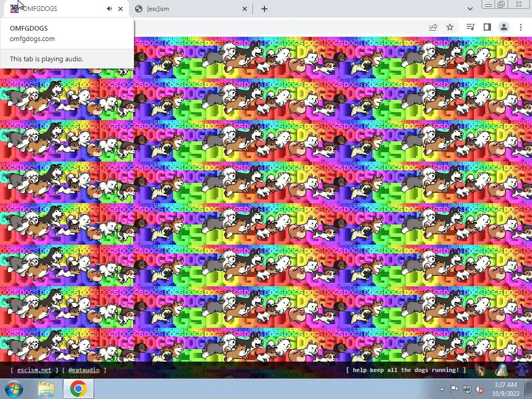Open the escism.net link
The width and height of the screenshot is (532, 399).
click(x=34, y=370)
